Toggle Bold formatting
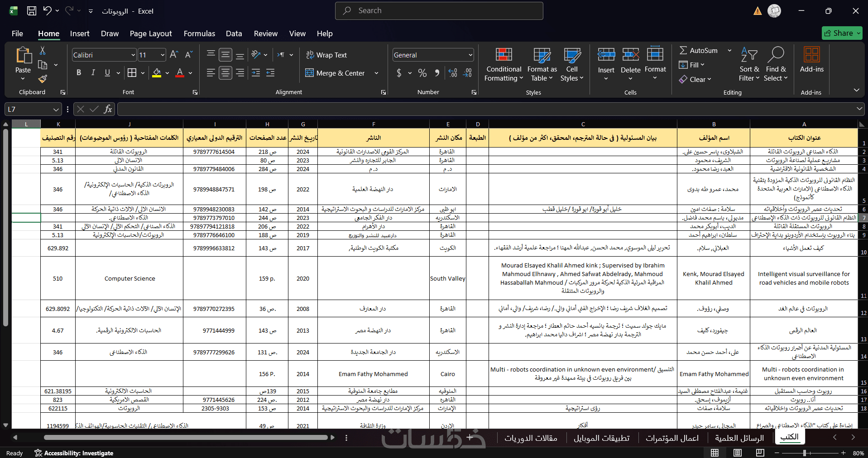The width and height of the screenshot is (868, 458). [79, 73]
